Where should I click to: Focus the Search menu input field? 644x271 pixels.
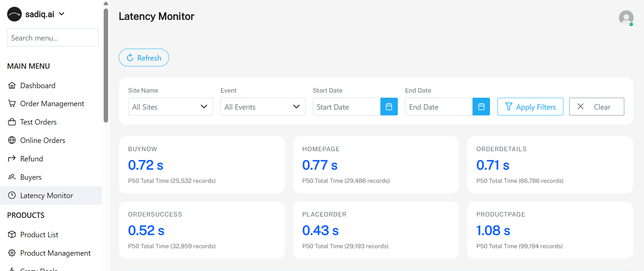tap(53, 37)
